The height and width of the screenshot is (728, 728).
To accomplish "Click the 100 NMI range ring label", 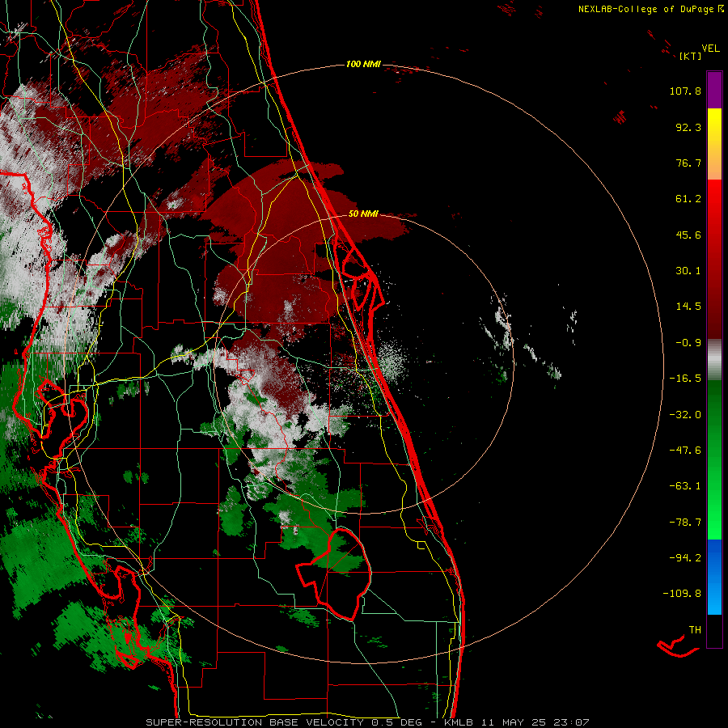I will (x=363, y=64).
